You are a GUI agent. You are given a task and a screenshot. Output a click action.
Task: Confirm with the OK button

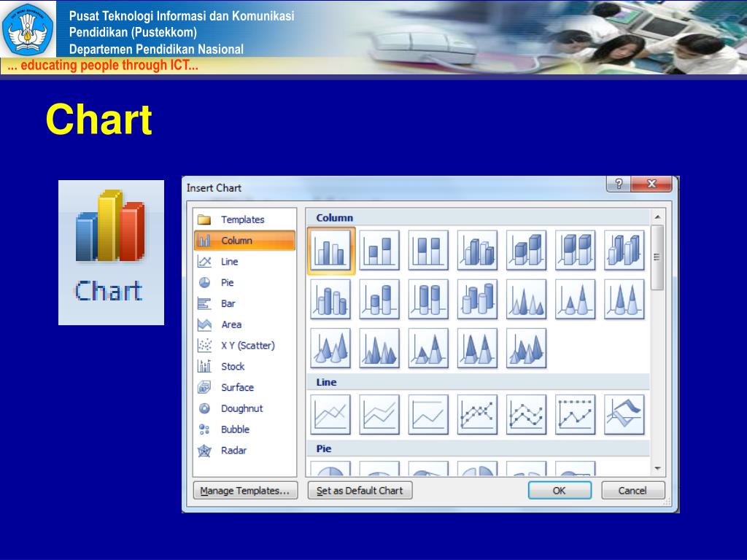pos(560,491)
